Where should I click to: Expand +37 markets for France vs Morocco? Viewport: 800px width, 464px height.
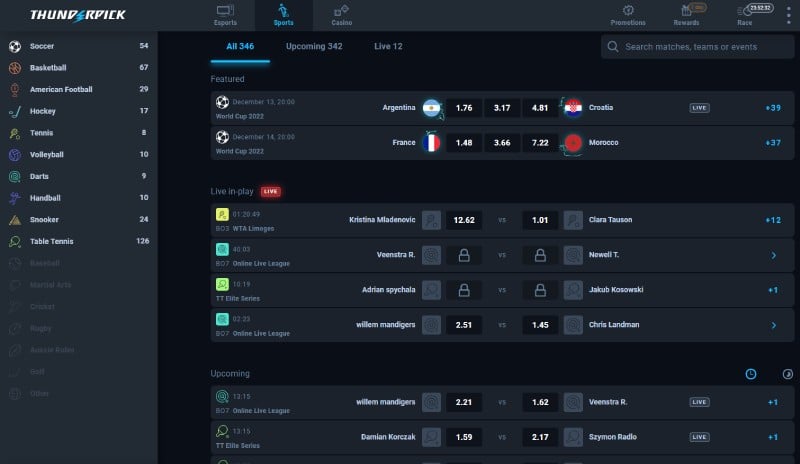point(773,143)
